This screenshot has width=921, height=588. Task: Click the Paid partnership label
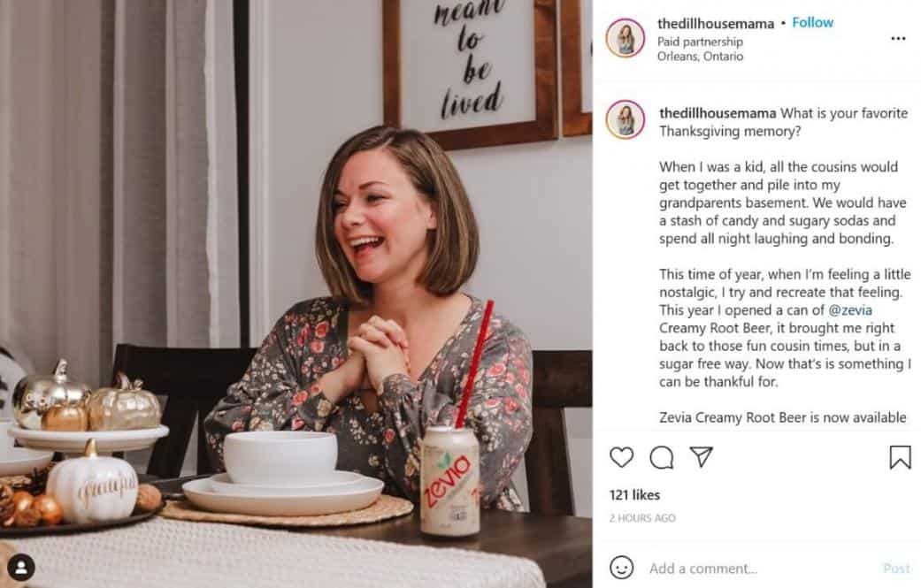pos(700,42)
